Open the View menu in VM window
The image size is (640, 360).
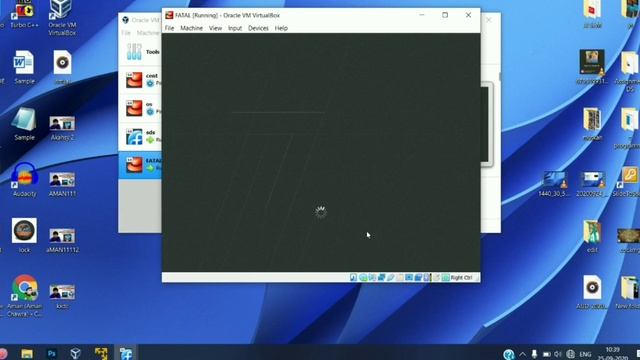pos(215,28)
